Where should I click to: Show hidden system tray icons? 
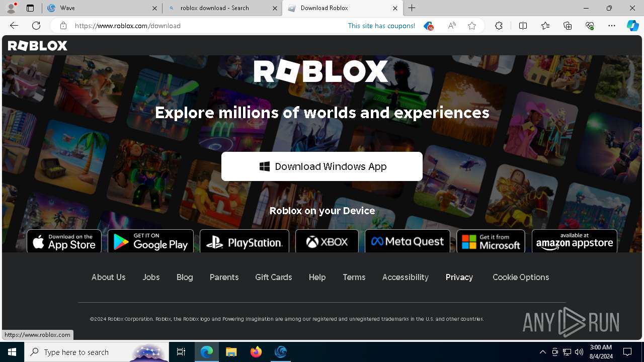tap(542, 352)
